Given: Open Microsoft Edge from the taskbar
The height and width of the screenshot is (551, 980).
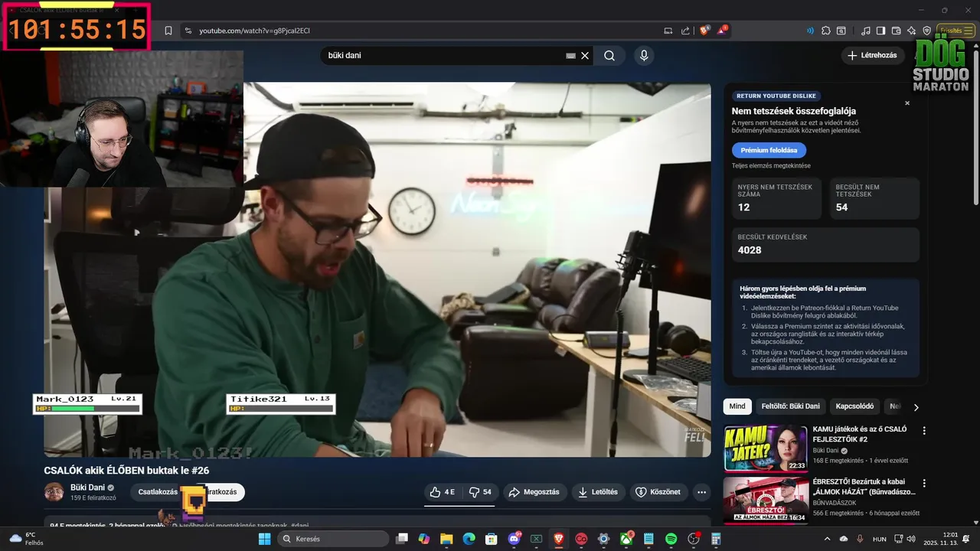Looking at the screenshot, I should pyautogui.click(x=469, y=539).
